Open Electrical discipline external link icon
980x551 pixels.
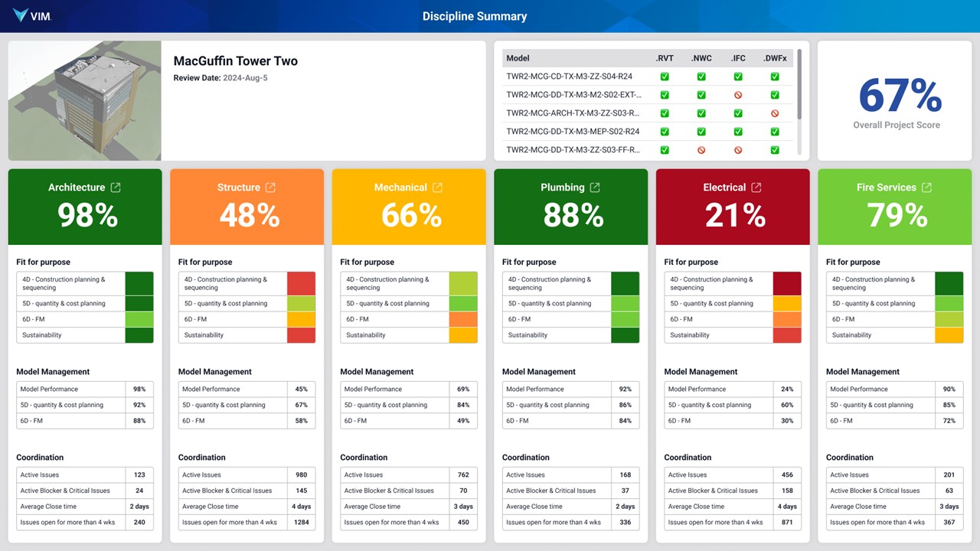click(756, 187)
